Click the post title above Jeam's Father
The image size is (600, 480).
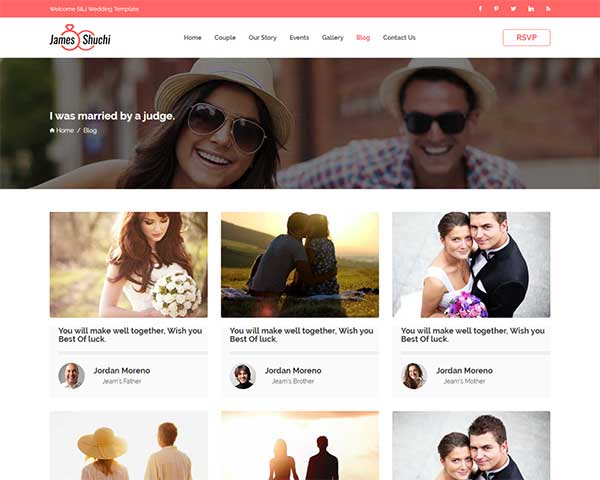pyautogui.click(x=130, y=335)
